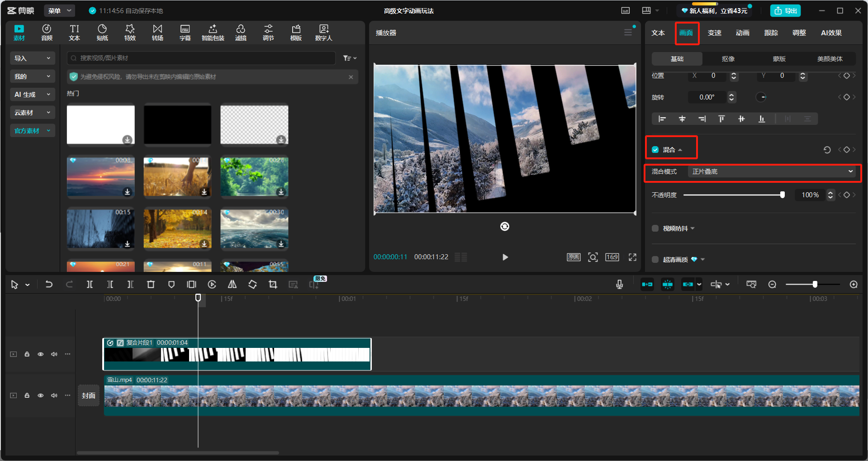
Task: Click the delete clip trash icon
Action: (x=151, y=285)
